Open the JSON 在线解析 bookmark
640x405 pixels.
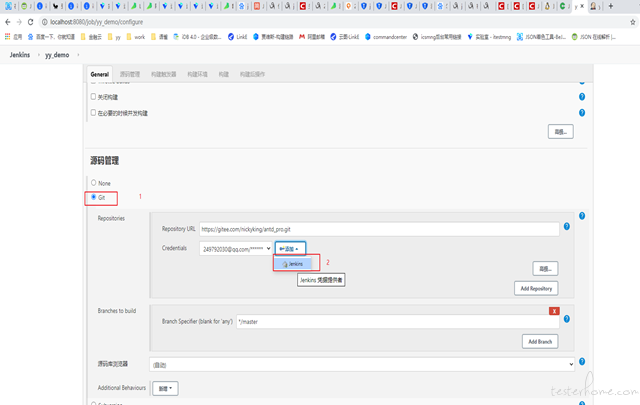[593, 37]
